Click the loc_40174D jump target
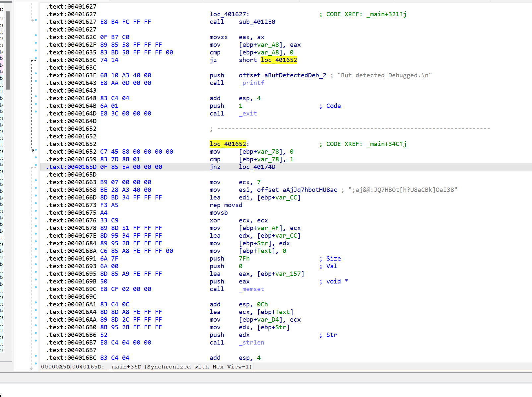 257,167
